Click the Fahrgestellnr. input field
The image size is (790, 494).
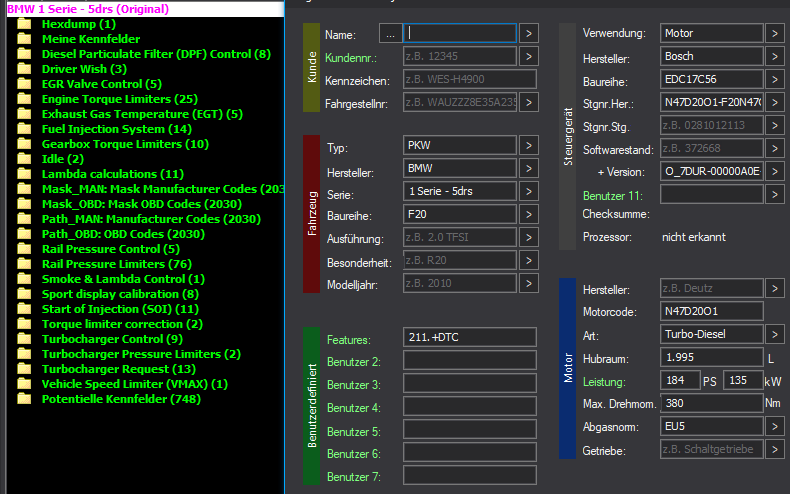click(460, 102)
